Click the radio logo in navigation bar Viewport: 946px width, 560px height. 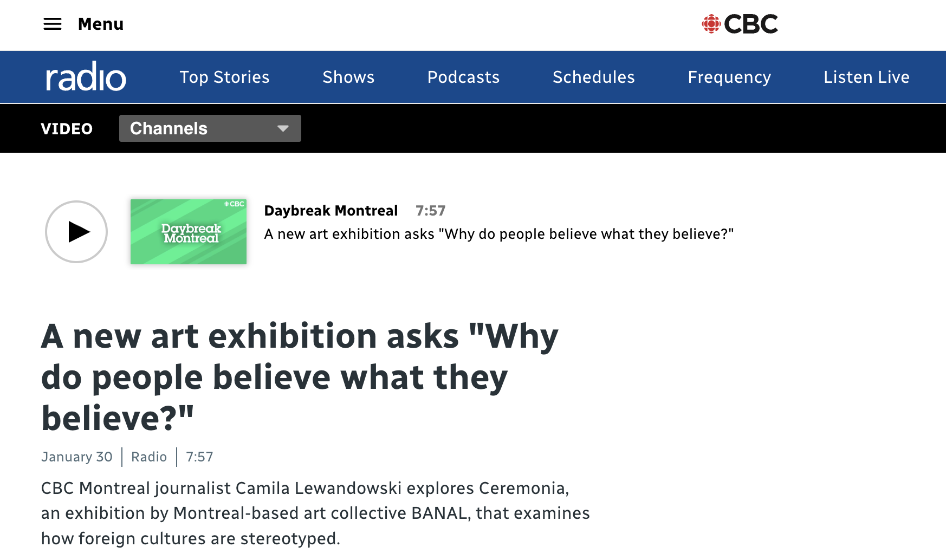coord(86,76)
